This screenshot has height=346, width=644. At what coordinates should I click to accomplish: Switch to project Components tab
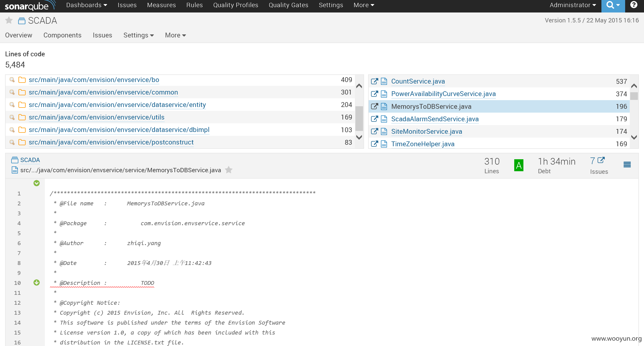62,35
